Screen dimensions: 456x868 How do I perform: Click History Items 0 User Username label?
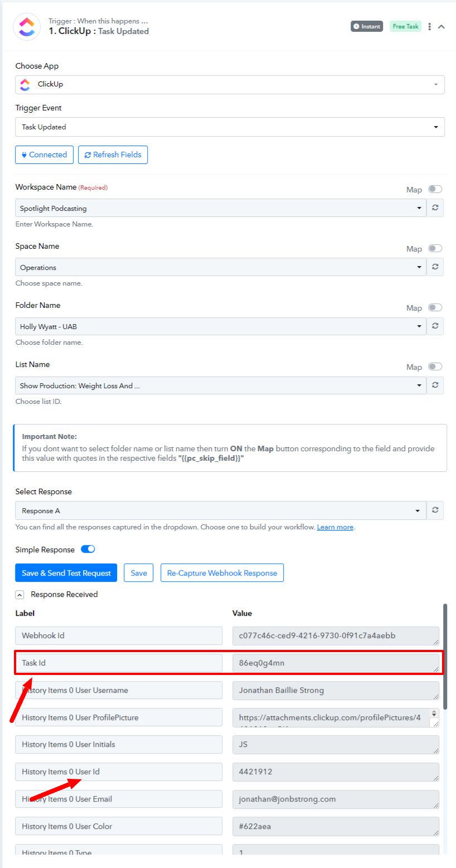119,690
